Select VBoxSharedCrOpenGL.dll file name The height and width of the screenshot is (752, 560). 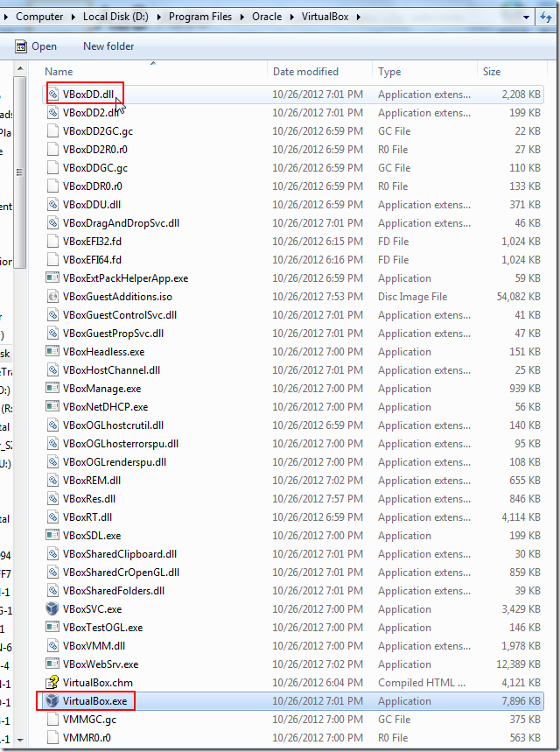121,573
